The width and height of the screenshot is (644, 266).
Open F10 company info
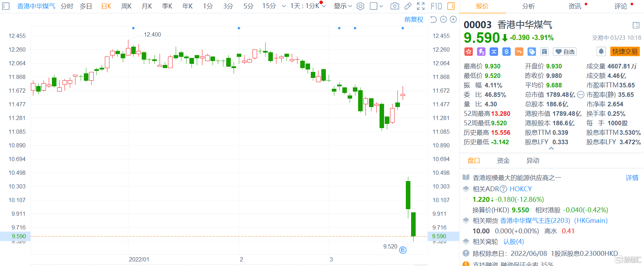point(436,6)
